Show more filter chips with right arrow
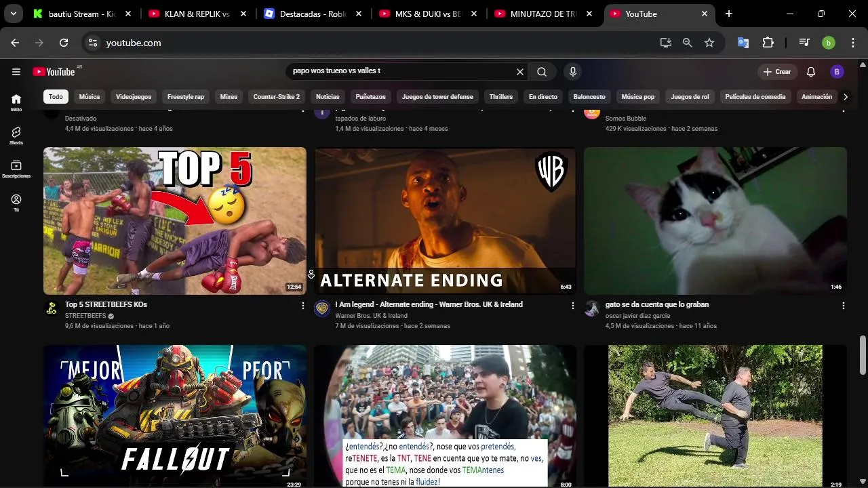The height and width of the screenshot is (488, 868). pos(846,97)
